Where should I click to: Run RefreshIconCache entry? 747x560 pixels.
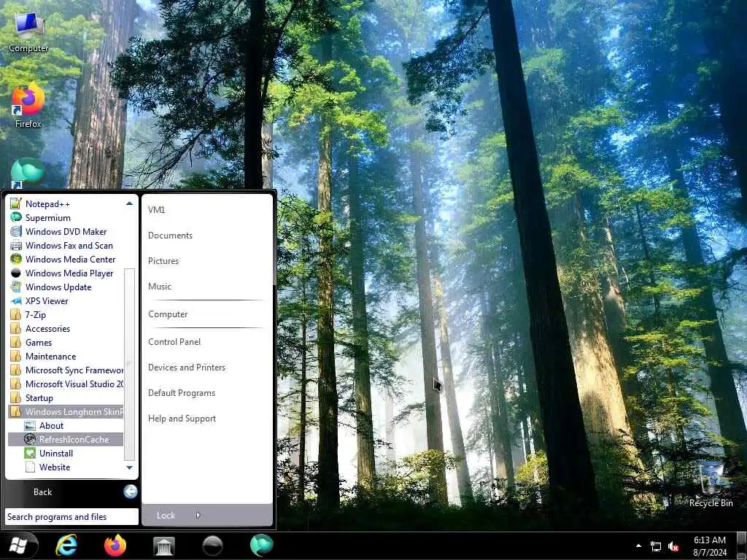(x=66, y=439)
